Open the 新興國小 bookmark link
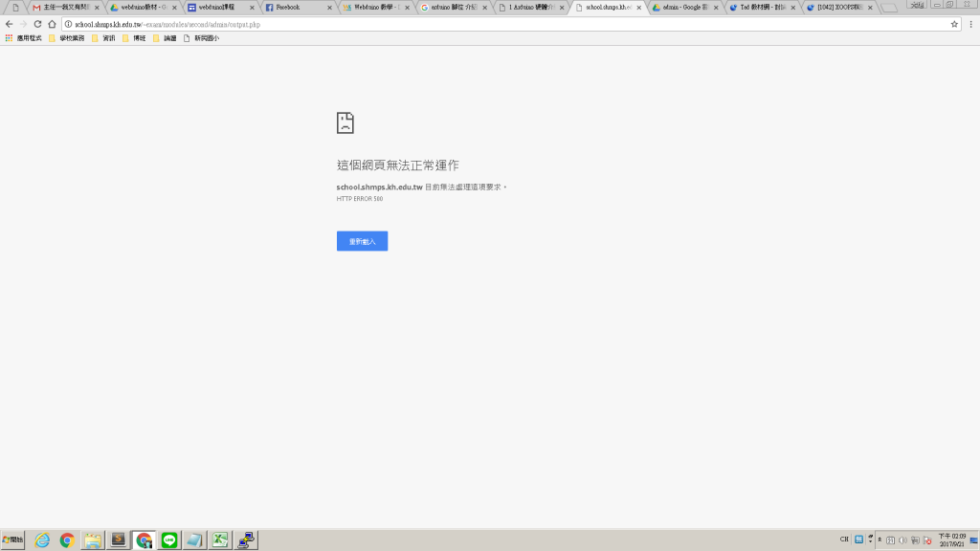 200,38
